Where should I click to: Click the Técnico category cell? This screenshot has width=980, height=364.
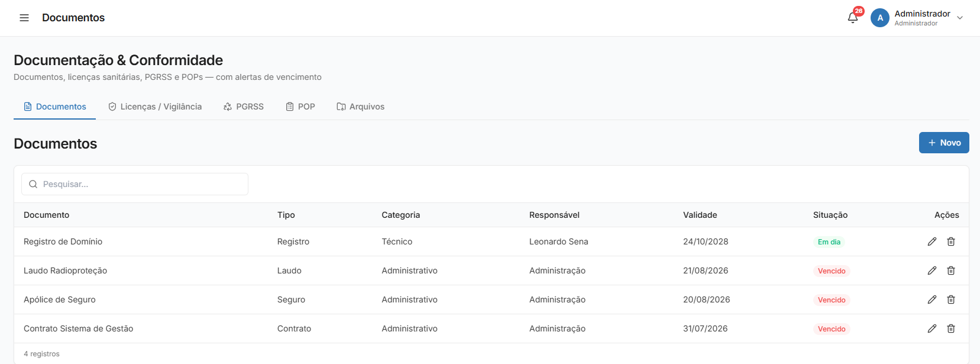click(397, 241)
